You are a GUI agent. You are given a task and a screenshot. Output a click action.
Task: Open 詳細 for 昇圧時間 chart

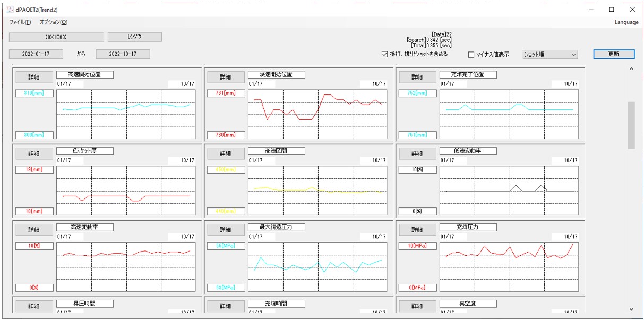tap(34, 306)
